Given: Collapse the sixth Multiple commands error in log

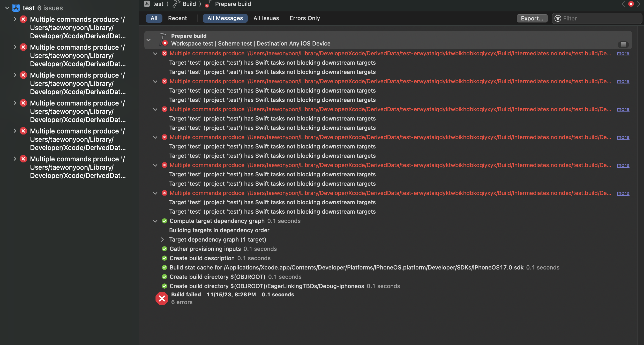Looking at the screenshot, I should [155, 193].
